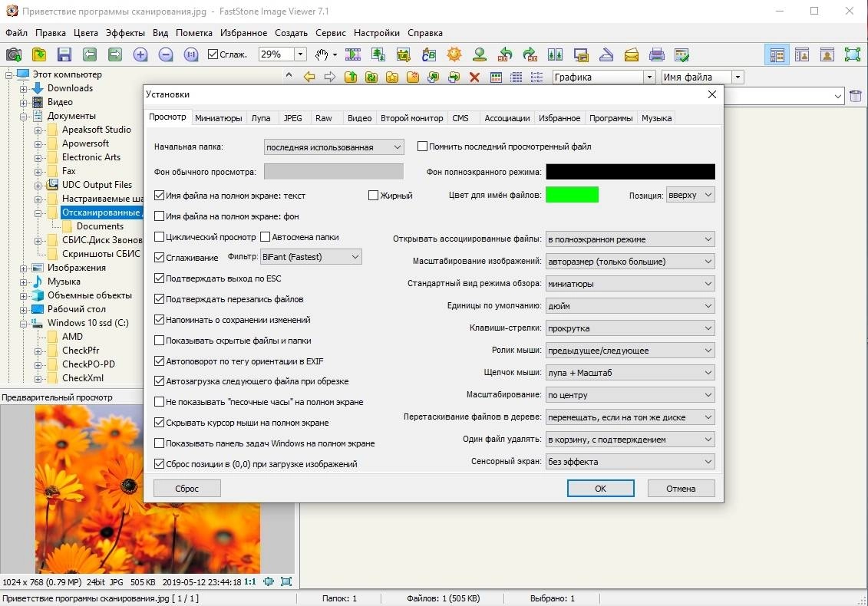This screenshot has height=606, width=868.
Task: Select the hand pan tool
Action: pos(322,54)
